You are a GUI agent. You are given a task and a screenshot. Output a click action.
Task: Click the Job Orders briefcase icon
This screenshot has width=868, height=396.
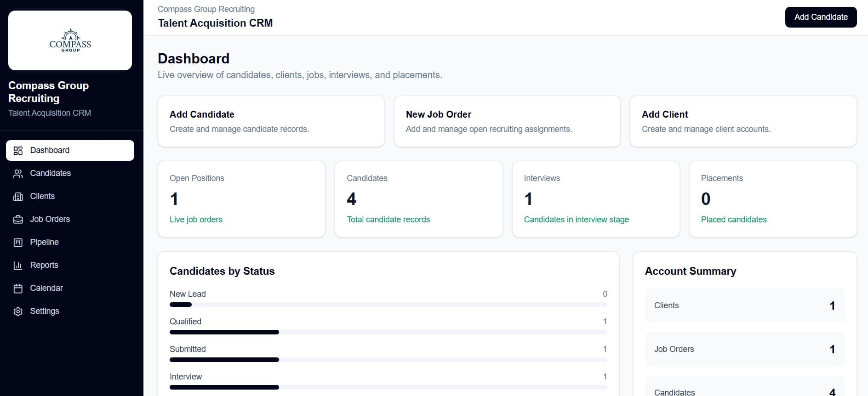point(18,220)
